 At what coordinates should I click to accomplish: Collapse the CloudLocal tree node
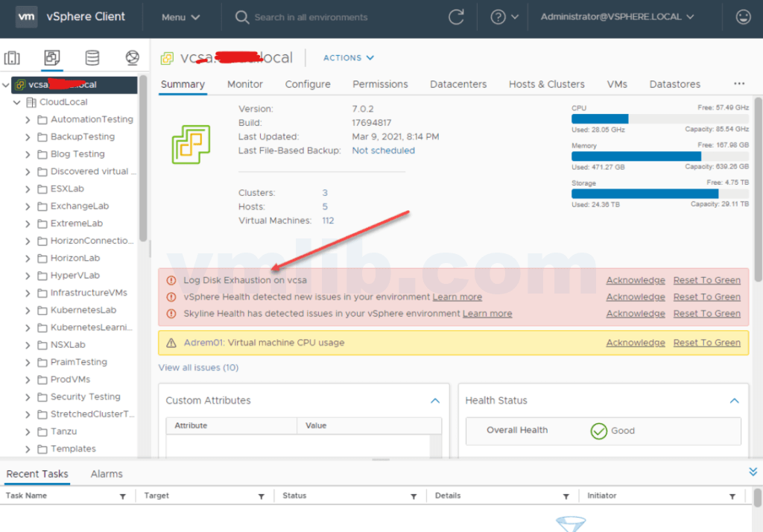(x=16, y=102)
